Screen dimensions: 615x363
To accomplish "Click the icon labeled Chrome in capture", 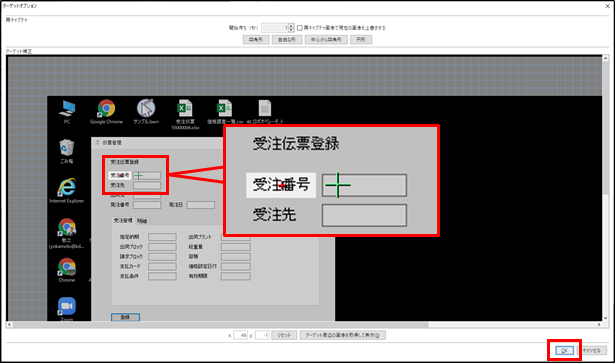I will tap(67, 267).
